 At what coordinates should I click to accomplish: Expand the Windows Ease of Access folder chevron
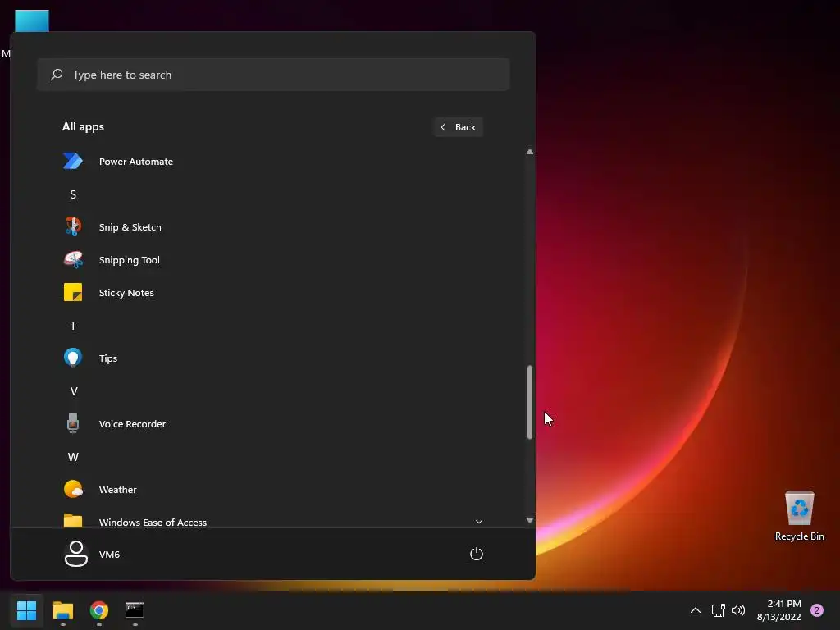click(479, 522)
